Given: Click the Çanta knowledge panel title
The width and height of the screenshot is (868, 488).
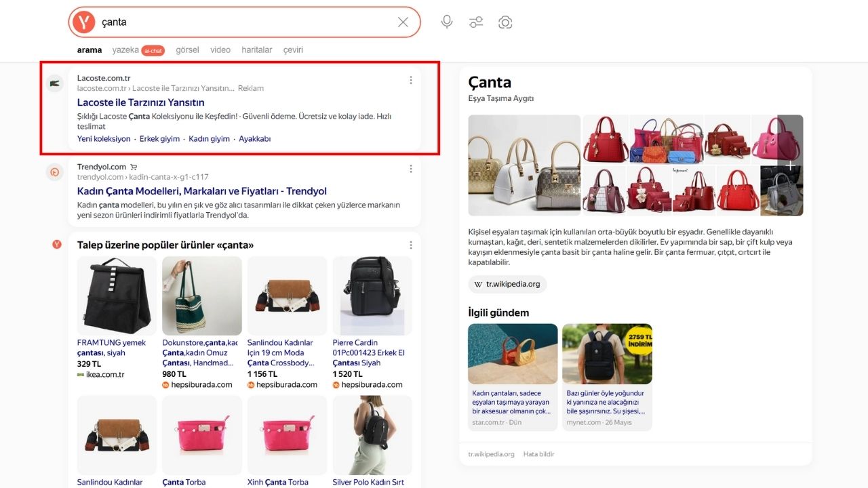Looking at the screenshot, I should [490, 82].
